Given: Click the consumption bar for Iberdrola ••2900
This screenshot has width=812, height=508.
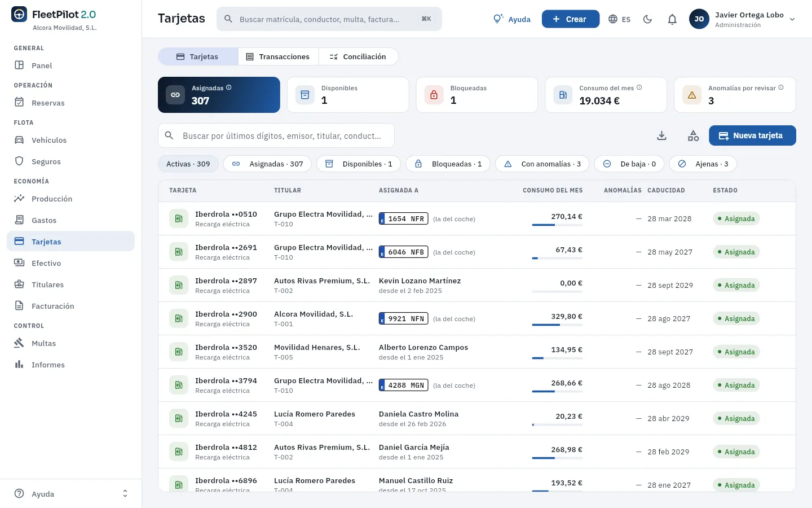Looking at the screenshot, I should 557,325.
